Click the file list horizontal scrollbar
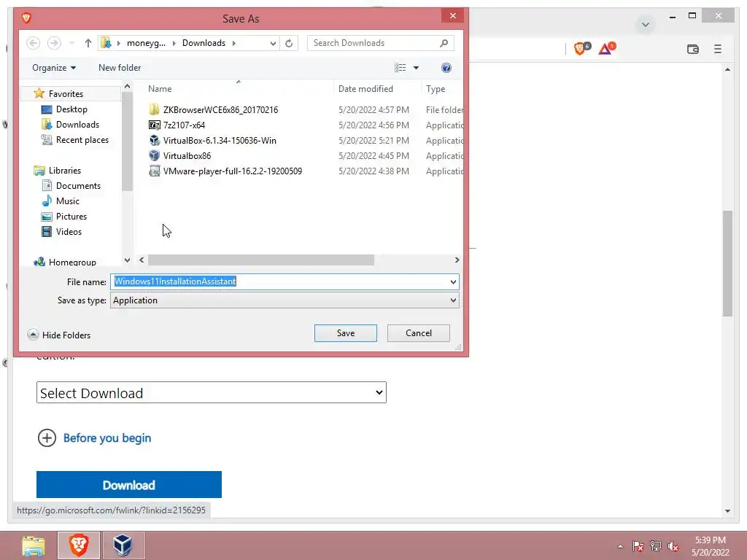Screen dimensions: 747x560 click(260, 260)
